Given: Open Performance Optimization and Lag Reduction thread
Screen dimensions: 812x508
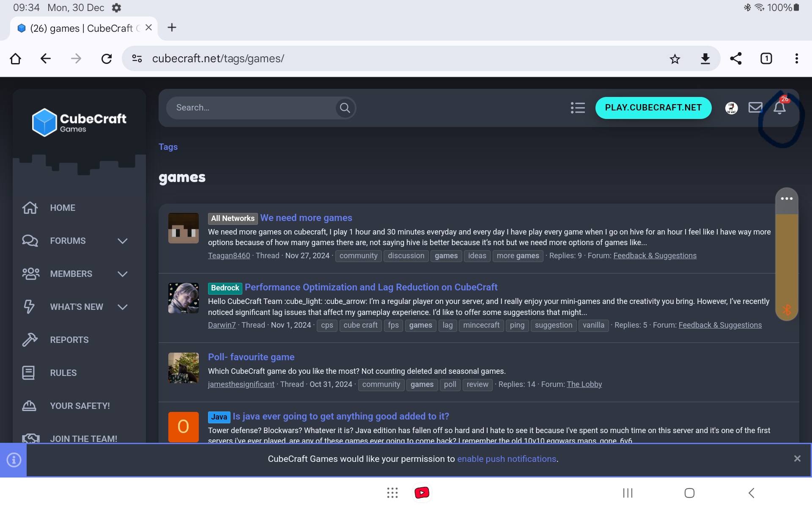Looking at the screenshot, I should (371, 287).
